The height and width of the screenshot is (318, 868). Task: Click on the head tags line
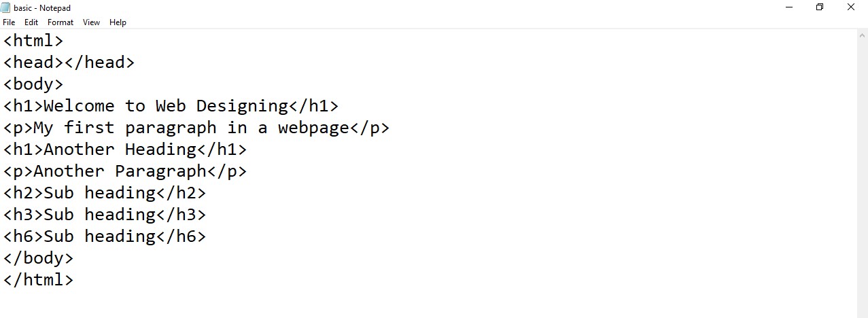[x=69, y=63]
